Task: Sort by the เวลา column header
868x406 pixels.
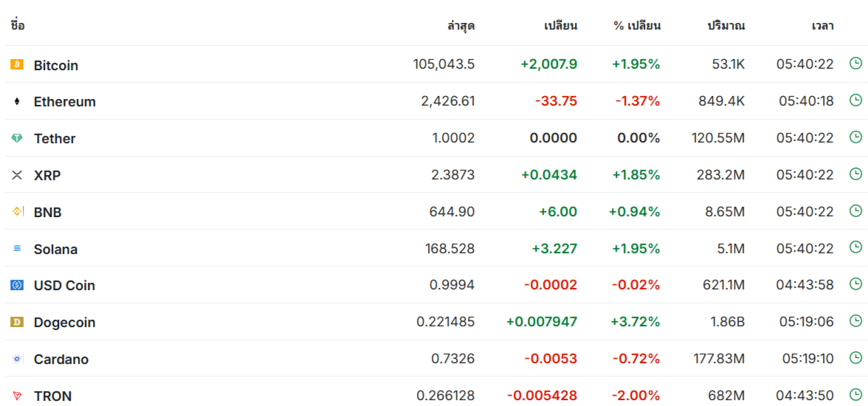Action: pyautogui.click(x=822, y=26)
